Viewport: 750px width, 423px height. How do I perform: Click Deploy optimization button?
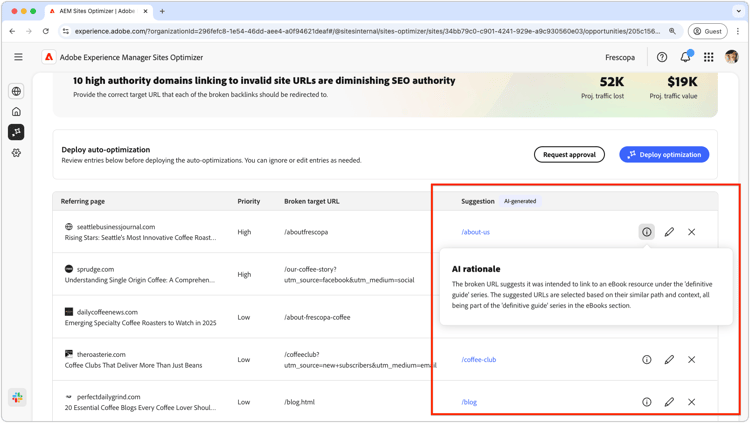coord(664,155)
